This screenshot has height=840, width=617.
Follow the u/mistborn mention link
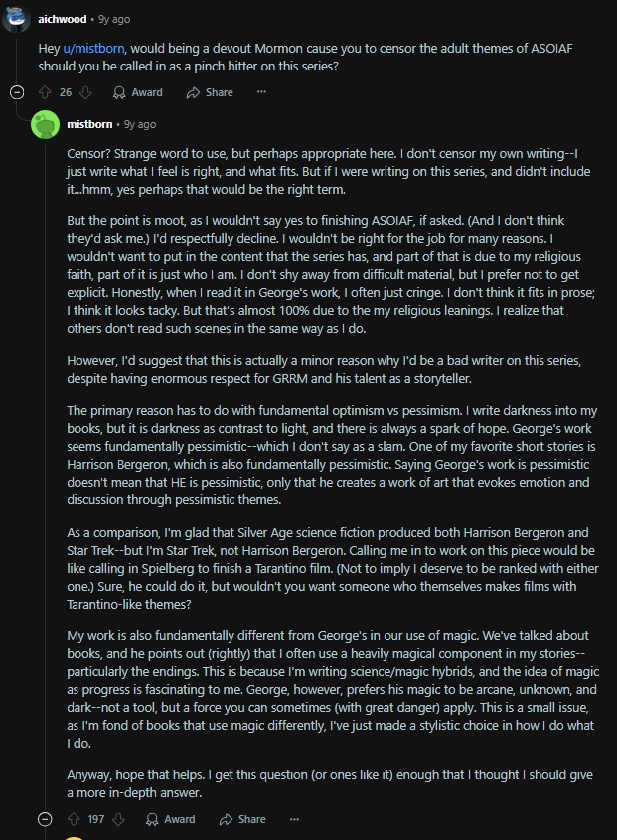coord(93,49)
